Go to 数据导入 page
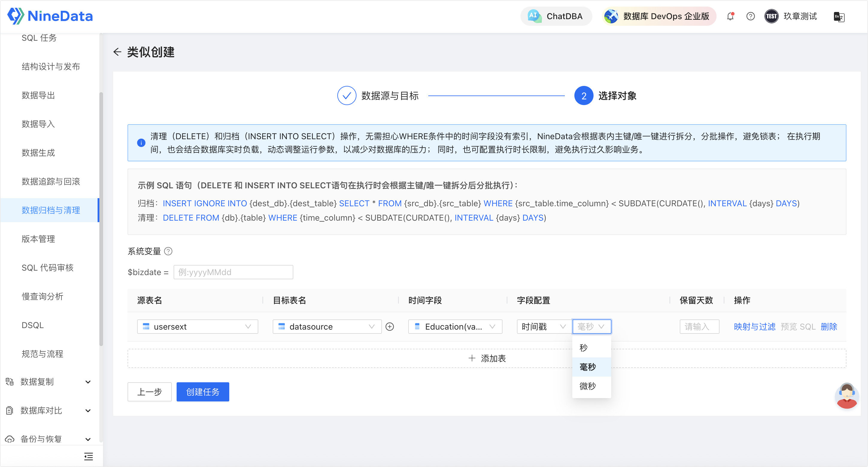The width and height of the screenshot is (868, 467). pos(38,124)
